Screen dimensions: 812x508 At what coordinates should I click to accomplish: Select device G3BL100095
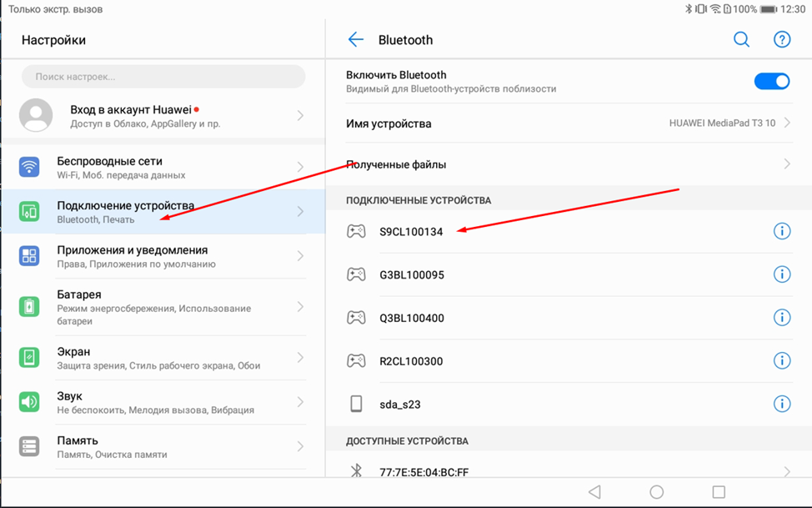pos(569,274)
